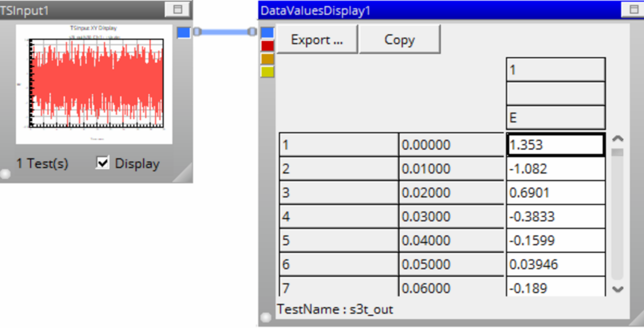Click the red port square on DataValuesDisplay1
This screenshot has width=644, height=328.
[x=267, y=46]
